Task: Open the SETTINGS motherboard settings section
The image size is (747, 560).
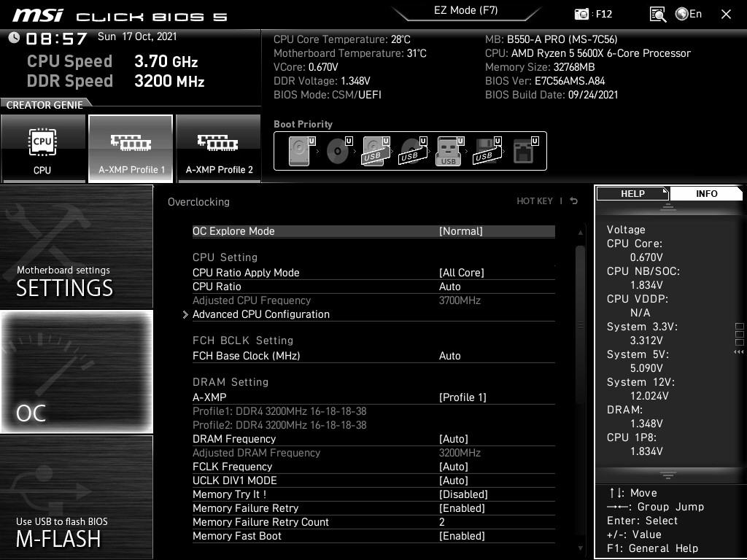Action: (x=77, y=246)
